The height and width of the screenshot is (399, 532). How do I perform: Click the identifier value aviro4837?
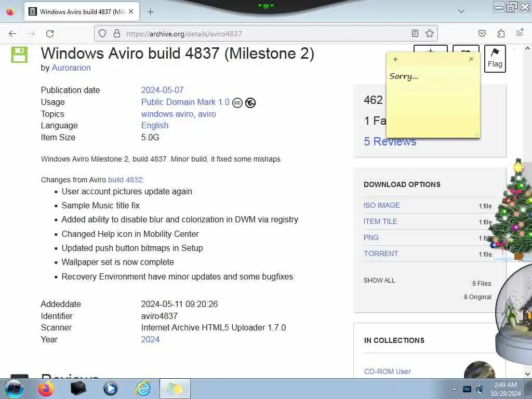pos(159,316)
